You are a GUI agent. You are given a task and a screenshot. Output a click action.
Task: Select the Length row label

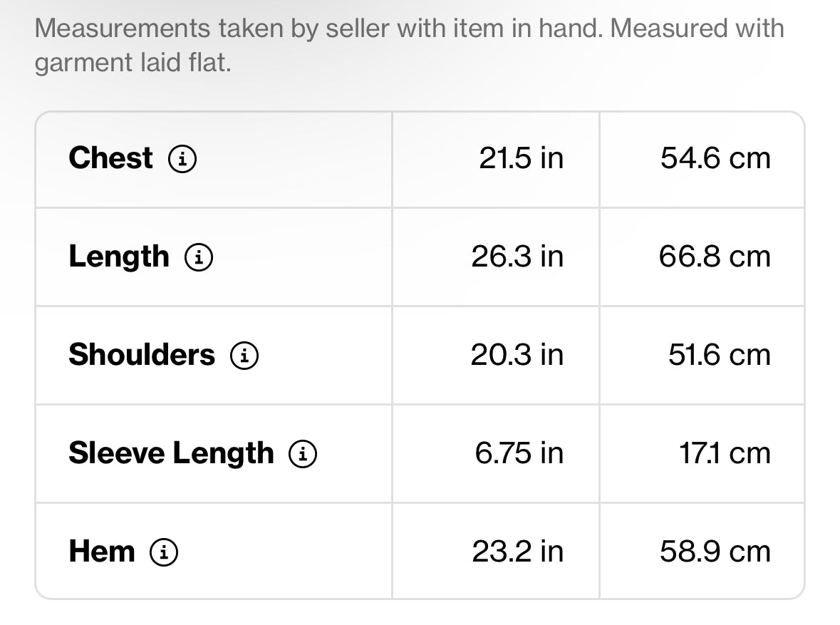point(119,257)
